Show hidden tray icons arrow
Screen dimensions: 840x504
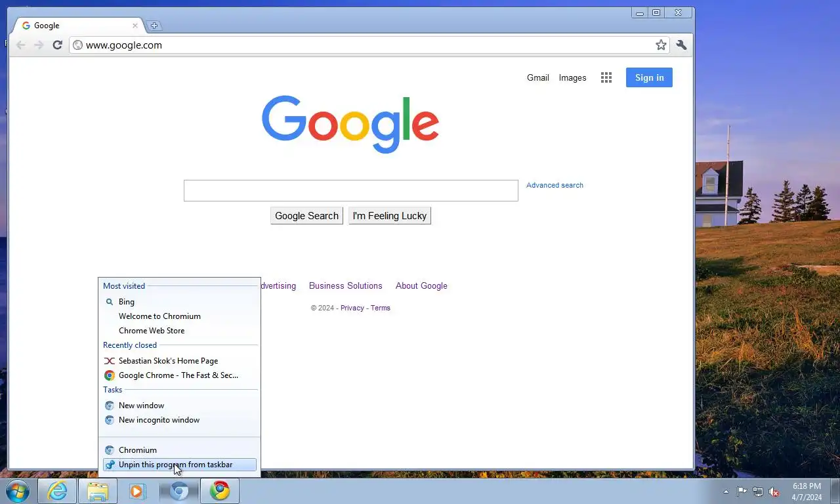(726, 492)
